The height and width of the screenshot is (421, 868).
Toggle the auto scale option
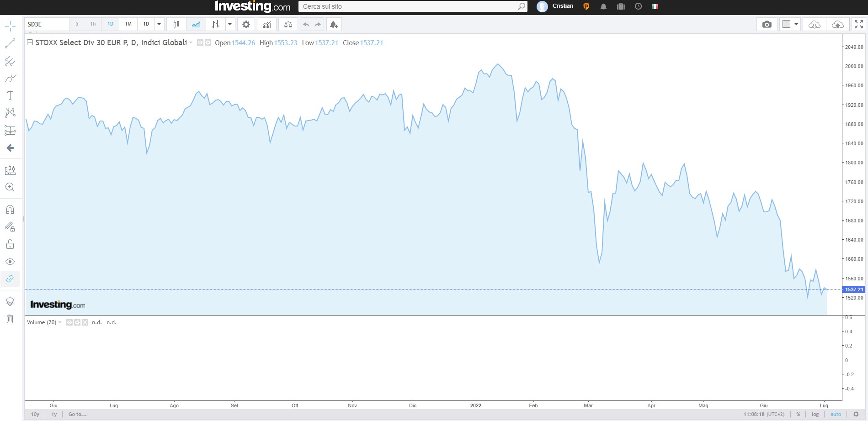click(836, 414)
